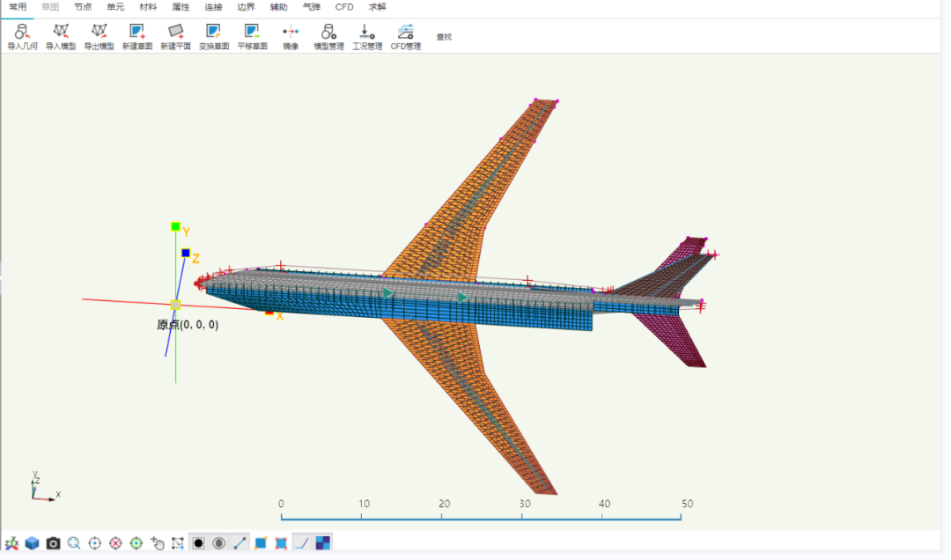Image resolution: width=951 pixels, height=560 pixels.
Task: Switch to the 常用 tab
Action: (x=18, y=7)
